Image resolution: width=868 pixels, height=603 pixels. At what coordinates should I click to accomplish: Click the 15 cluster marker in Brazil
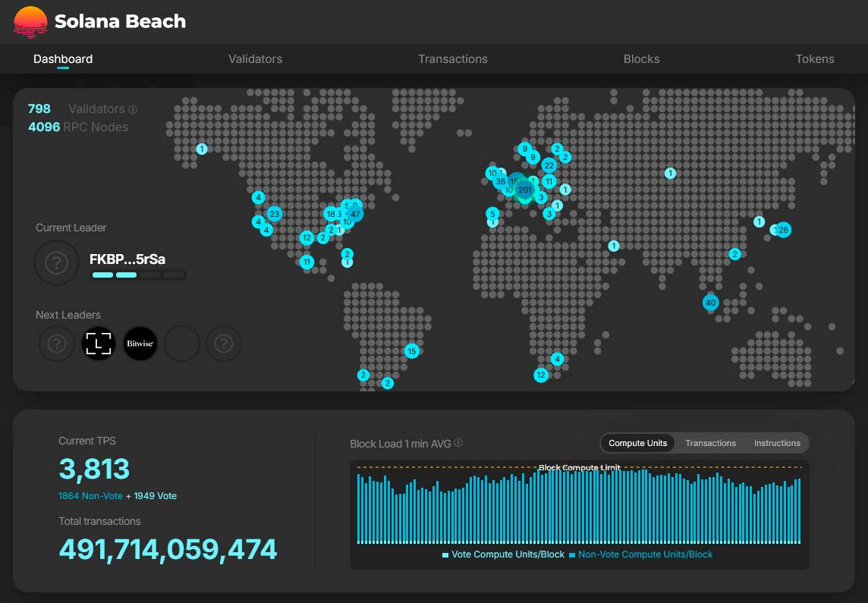click(411, 351)
